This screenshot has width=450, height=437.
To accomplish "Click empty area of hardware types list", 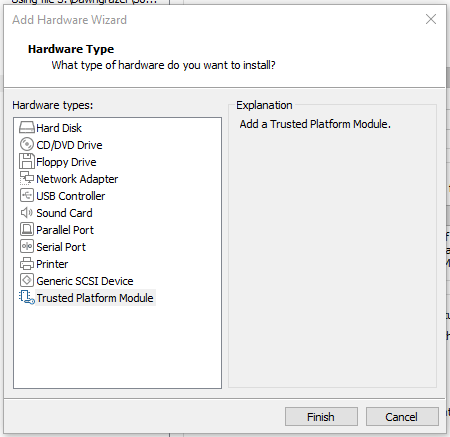I will pos(117,347).
